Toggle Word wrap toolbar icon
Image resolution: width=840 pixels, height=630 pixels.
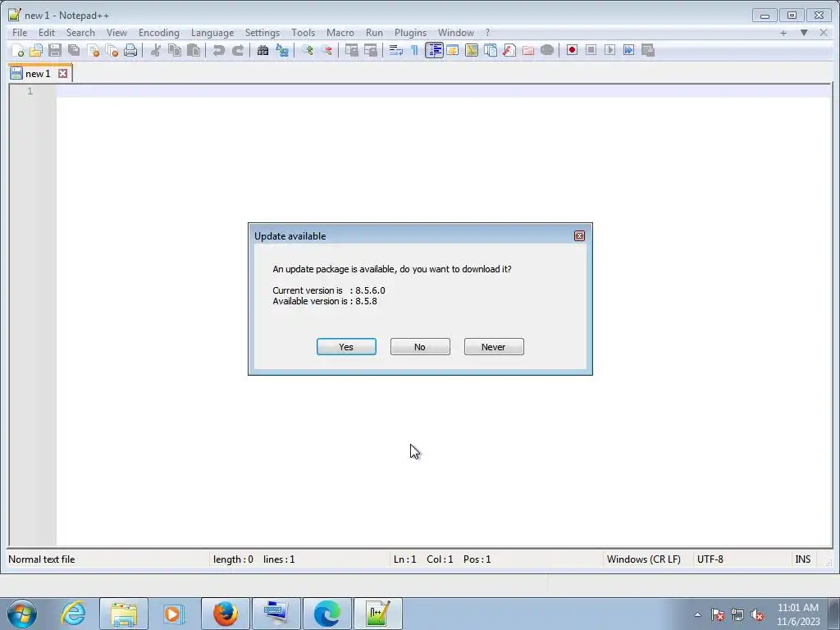pos(396,50)
